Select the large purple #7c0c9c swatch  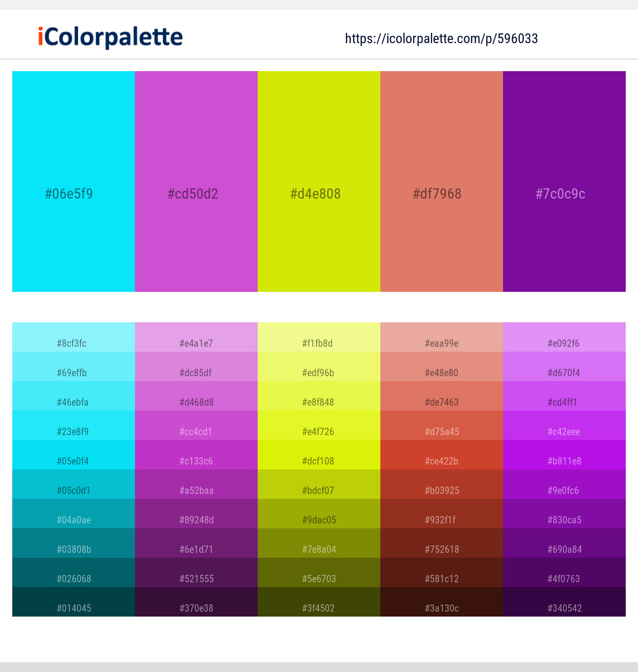tap(564, 181)
